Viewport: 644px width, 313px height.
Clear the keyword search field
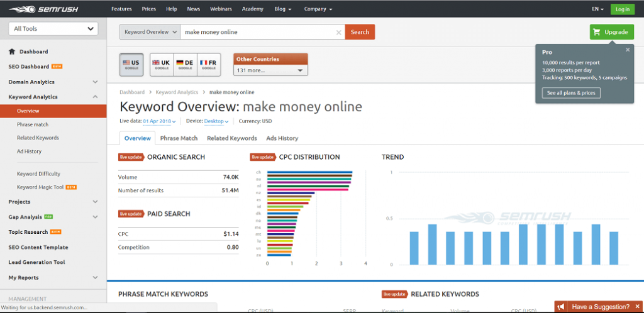pos(338,32)
